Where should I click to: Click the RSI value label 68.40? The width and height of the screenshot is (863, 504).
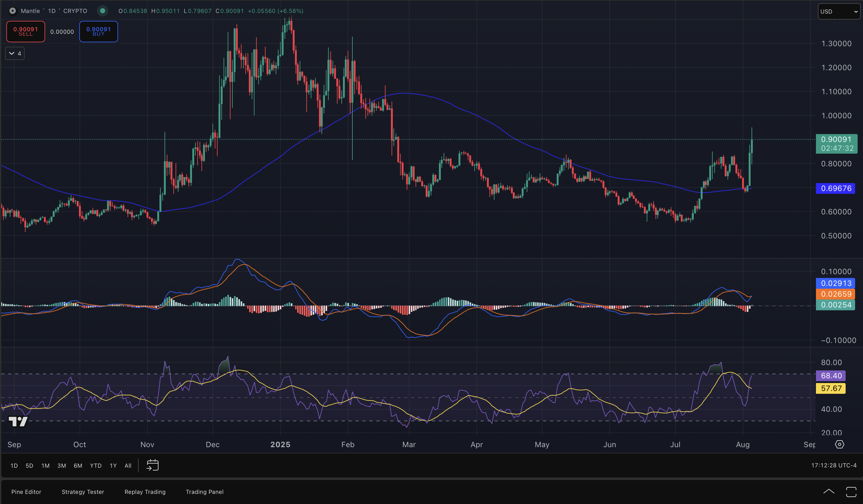coord(831,375)
